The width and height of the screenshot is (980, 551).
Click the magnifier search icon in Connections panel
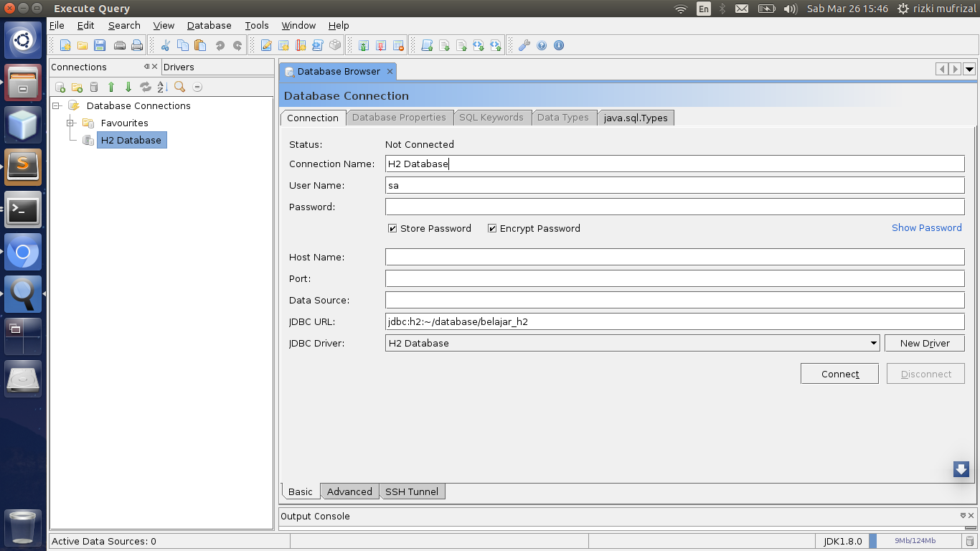click(x=179, y=87)
